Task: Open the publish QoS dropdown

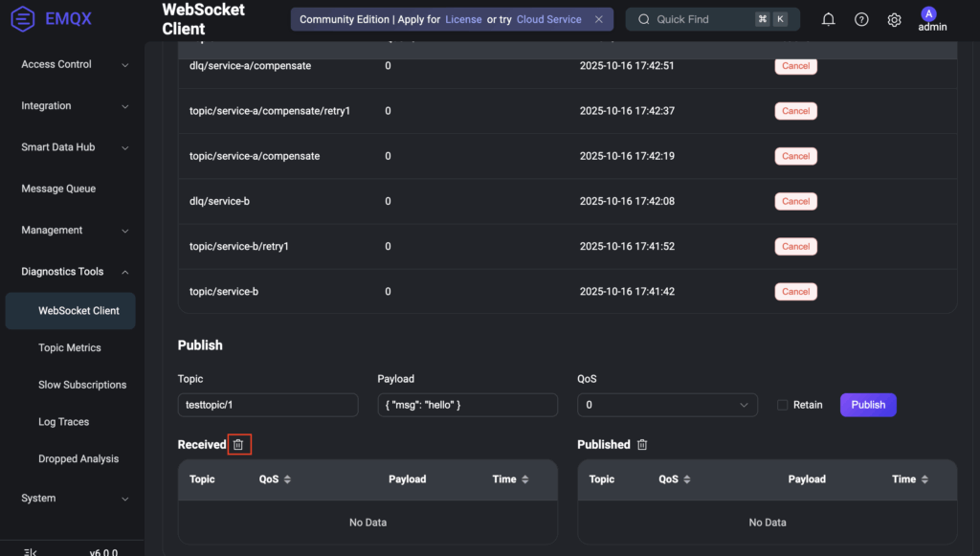Action: pyautogui.click(x=667, y=405)
